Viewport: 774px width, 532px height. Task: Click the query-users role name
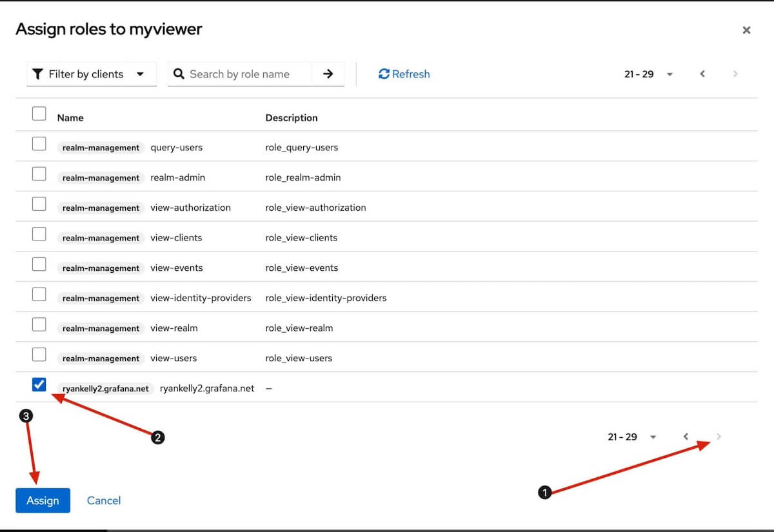point(177,148)
